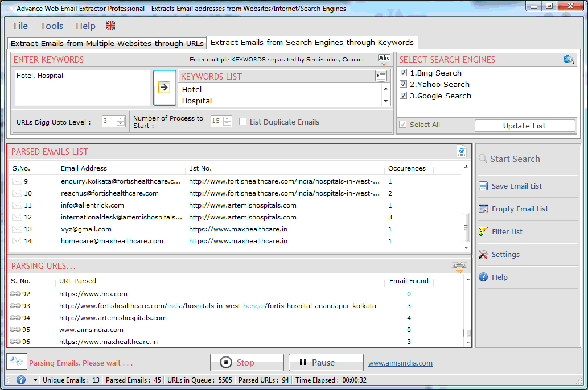This screenshot has height=390, width=588.
Task: Click the Filter List funnel icon
Action: (x=483, y=231)
